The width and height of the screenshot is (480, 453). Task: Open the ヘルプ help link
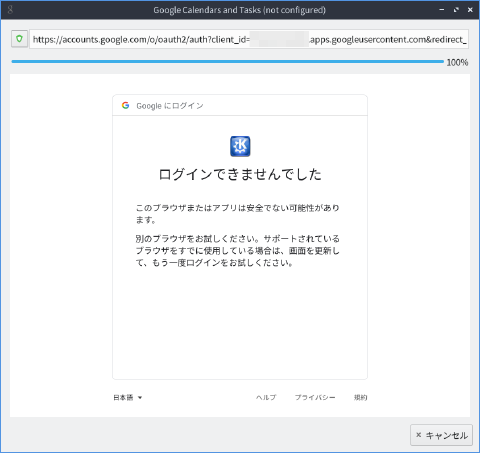(266, 397)
